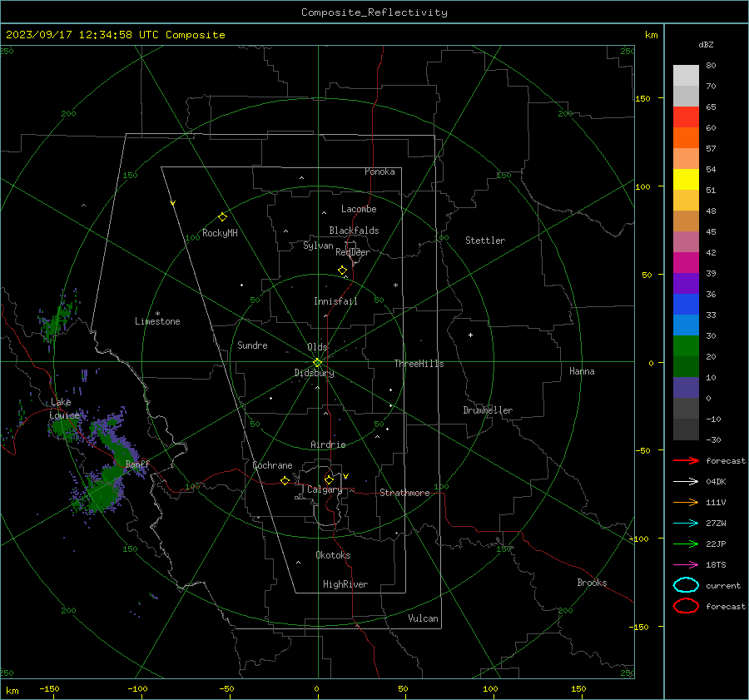The width and height of the screenshot is (749, 700).
Task: Click the Calgary city label
Action: pyautogui.click(x=325, y=489)
